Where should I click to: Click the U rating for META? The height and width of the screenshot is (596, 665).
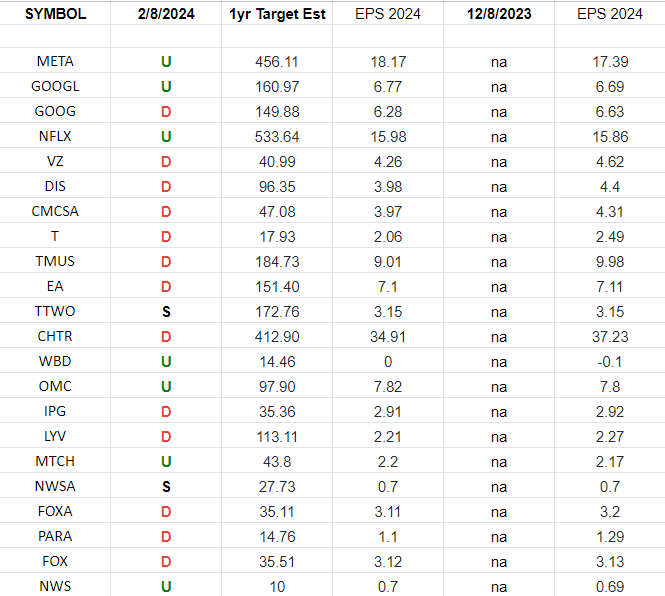tap(166, 62)
